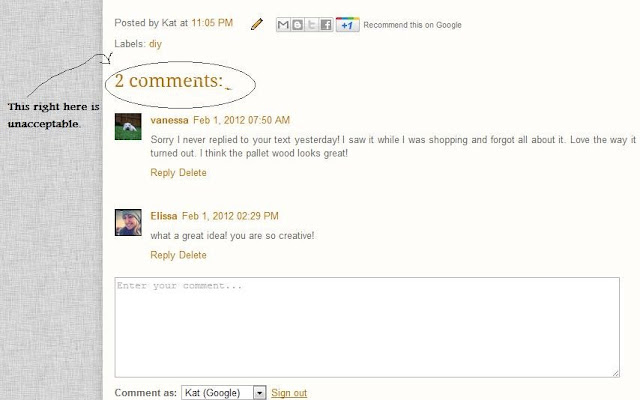Open vanessa's profile name link
640x400 pixels.
pyautogui.click(x=169, y=120)
